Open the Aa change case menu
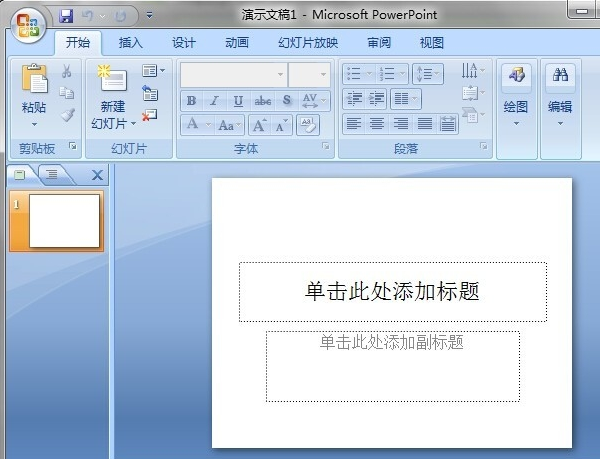600x459 pixels. [x=229, y=125]
